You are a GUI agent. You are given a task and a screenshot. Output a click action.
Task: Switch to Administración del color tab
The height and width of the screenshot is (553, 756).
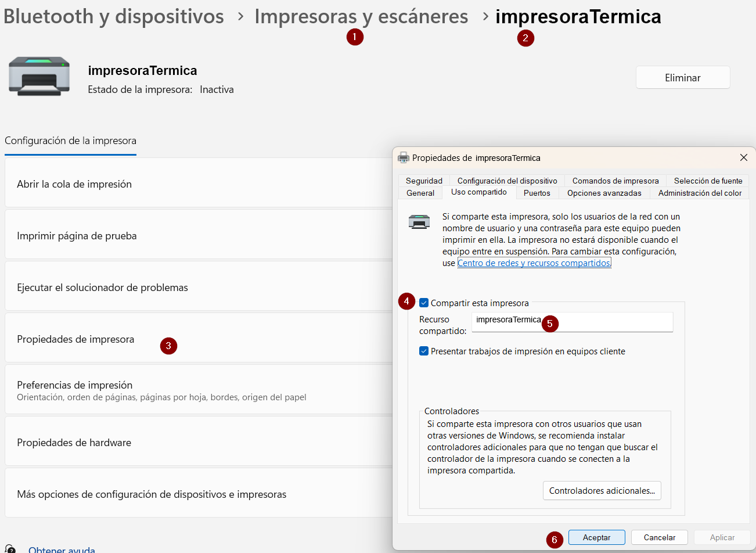click(x=700, y=193)
